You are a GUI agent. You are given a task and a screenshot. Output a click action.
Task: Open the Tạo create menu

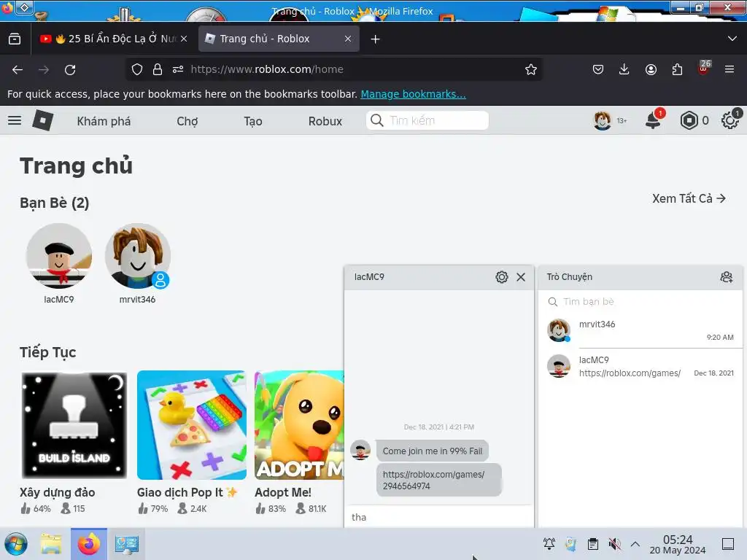click(253, 122)
